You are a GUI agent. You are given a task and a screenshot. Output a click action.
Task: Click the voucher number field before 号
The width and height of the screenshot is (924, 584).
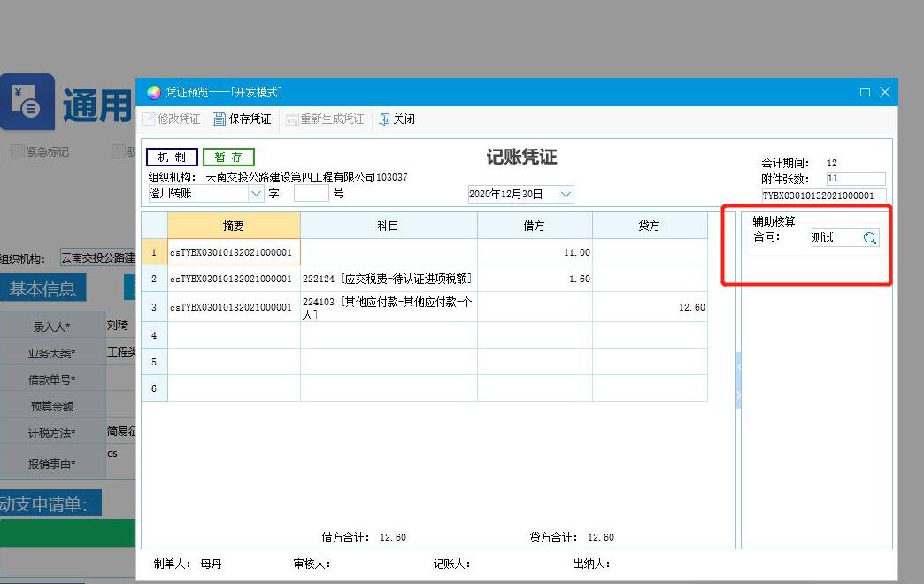click(x=311, y=193)
